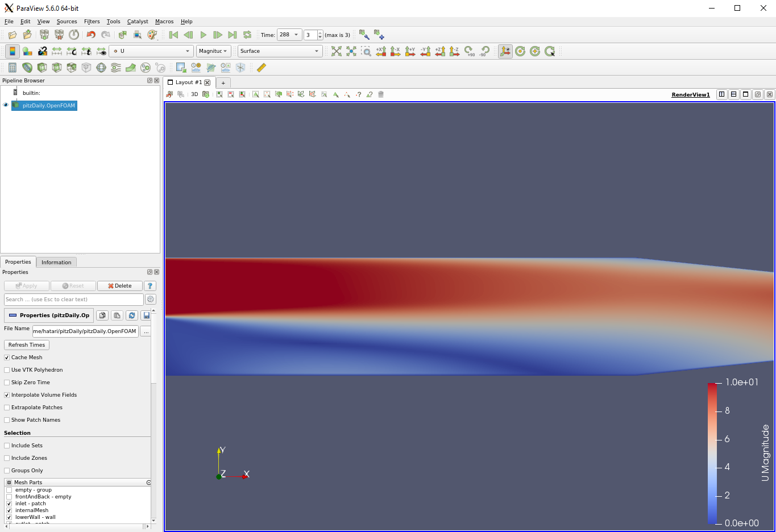
Task: Set view direction to +X
Action: coord(381,51)
